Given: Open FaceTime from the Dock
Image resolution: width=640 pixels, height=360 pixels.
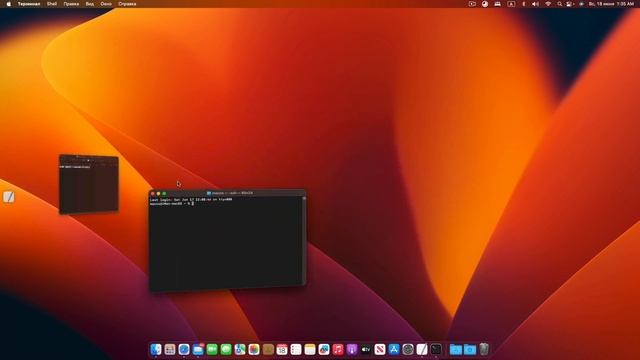Looking at the screenshot, I should [x=212, y=349].
